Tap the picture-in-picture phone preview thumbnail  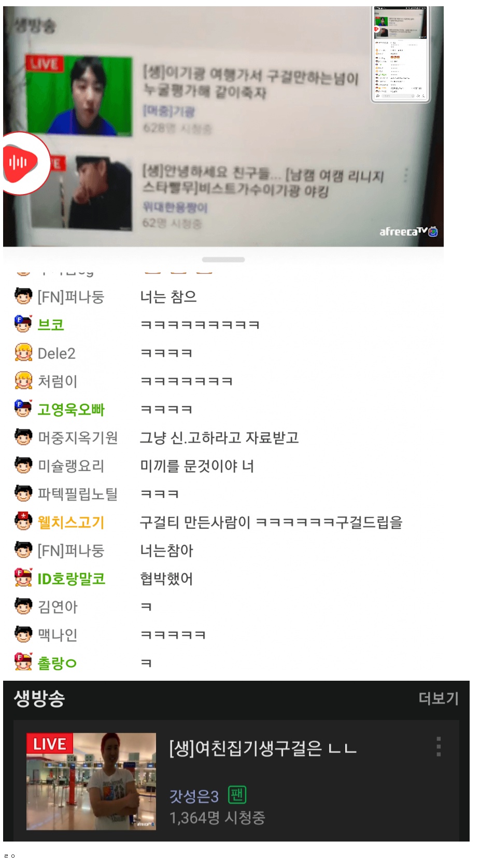coord(400,54)
